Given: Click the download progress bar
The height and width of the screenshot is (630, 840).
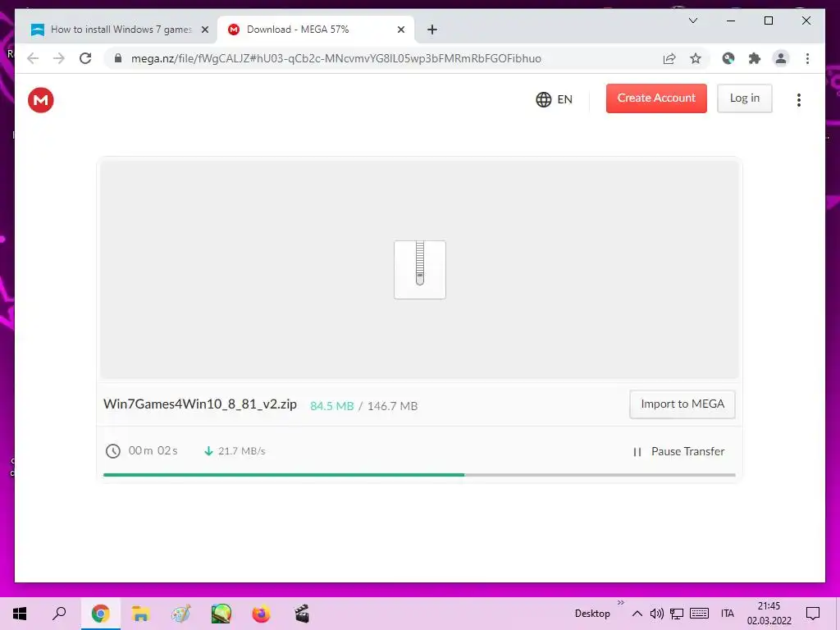Looking at the screenshot, I should tap(419, 475).
